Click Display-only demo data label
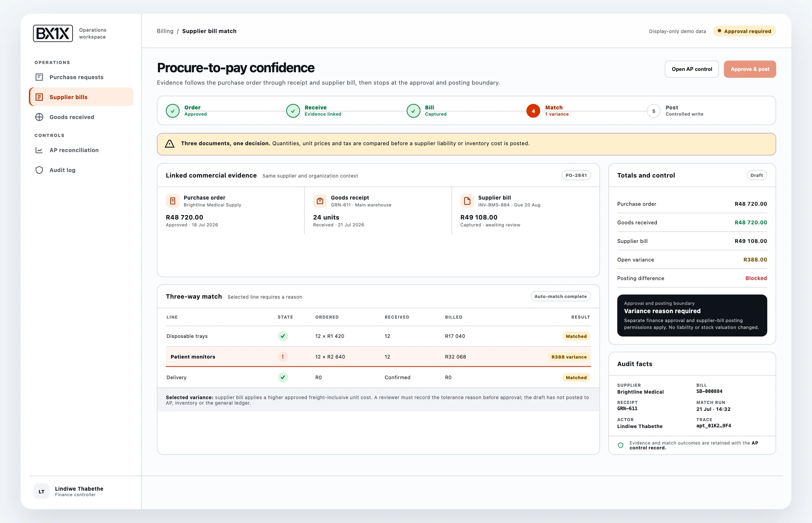The height and width of the screenshot is (523, 812). tap(677, 31)
